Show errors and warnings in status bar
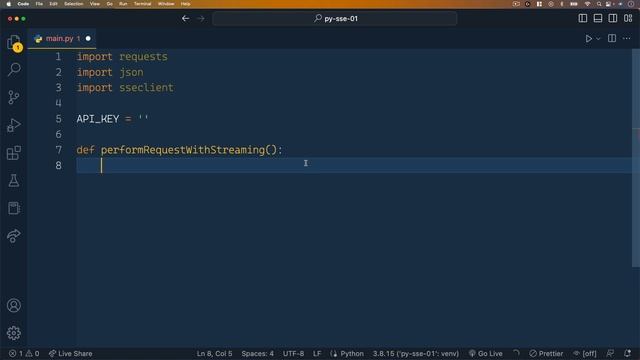Screen dimensions: 640x360 (x=24, y=353)
